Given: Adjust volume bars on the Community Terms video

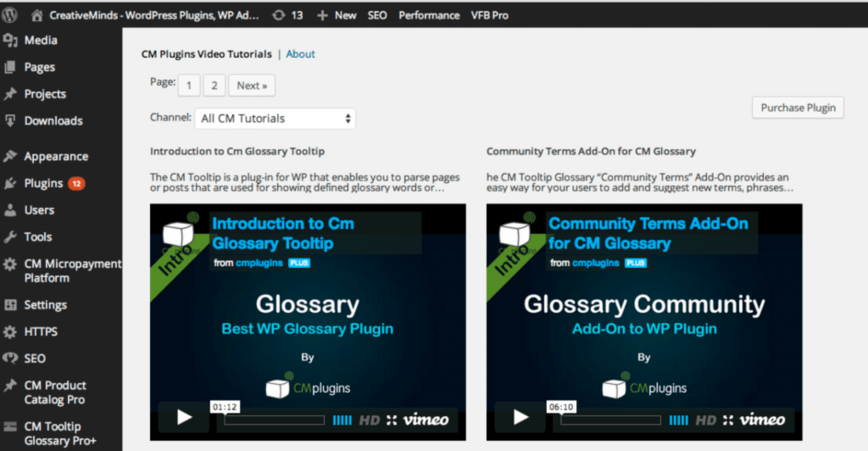Looking at the screenshot, I should (679, 420).
